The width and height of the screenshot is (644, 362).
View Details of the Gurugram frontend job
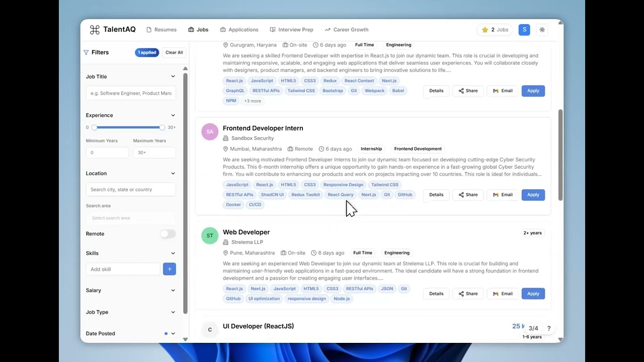436,90
